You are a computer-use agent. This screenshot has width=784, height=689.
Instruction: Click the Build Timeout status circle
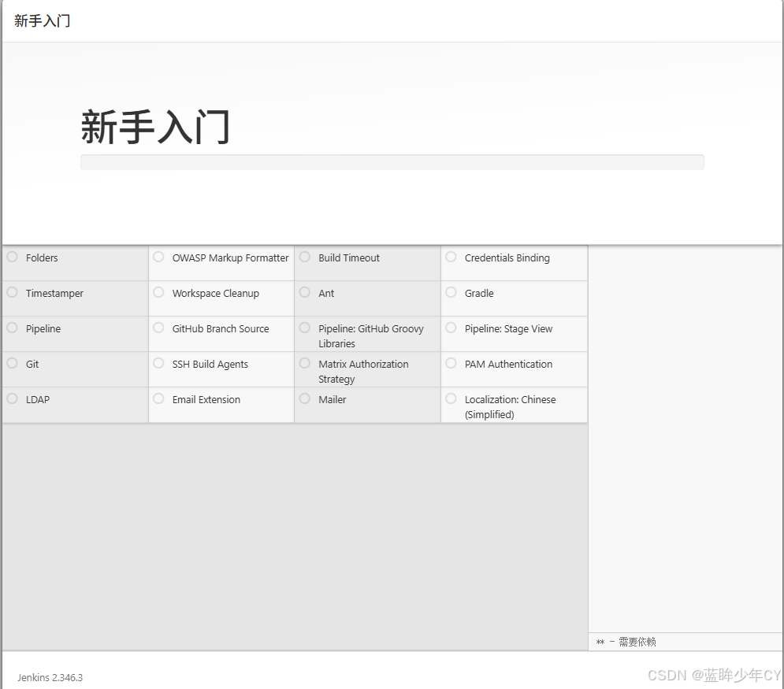pyautogui.click(x=304, y=257)
